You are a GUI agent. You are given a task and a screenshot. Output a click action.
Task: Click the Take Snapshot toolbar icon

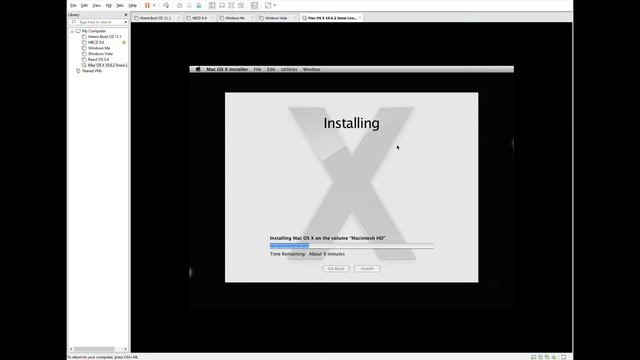tap(180, 5)
